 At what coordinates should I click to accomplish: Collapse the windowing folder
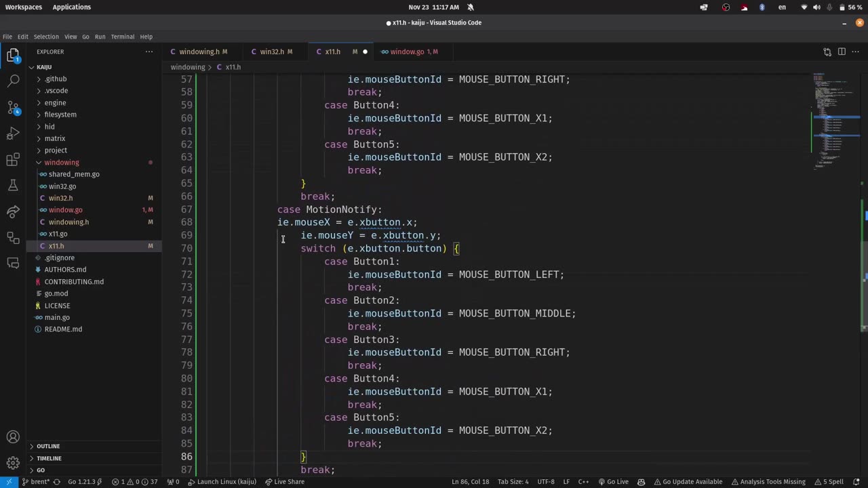coord(95,163)
